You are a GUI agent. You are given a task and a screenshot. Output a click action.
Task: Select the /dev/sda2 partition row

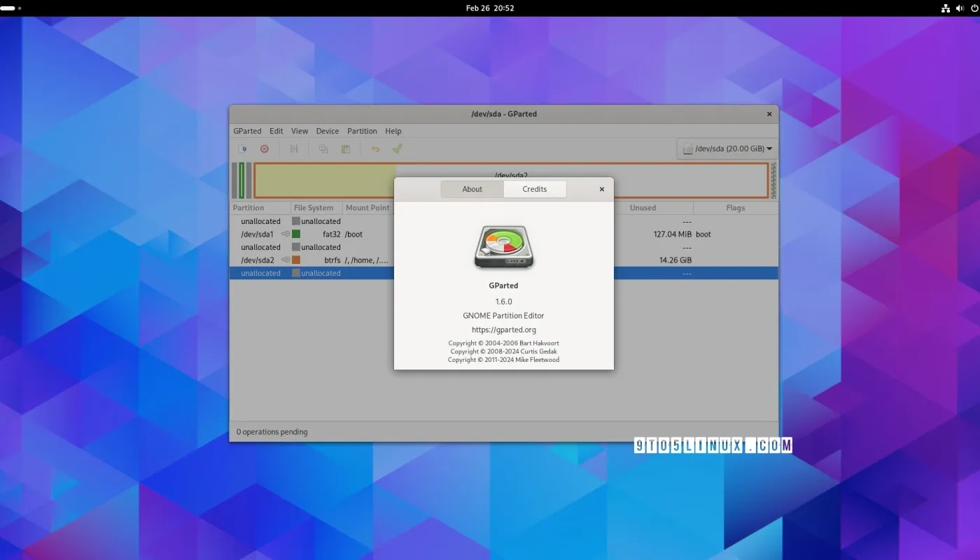pos(504,260)
